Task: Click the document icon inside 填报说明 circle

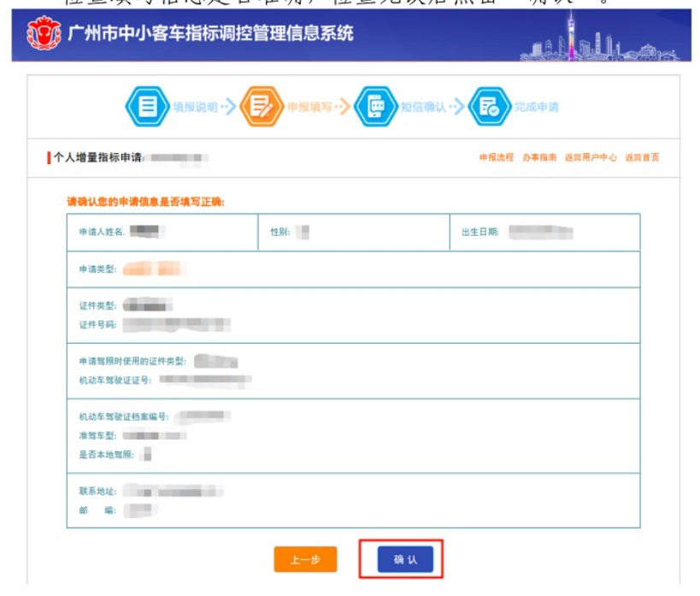Action: pos(147,106)
